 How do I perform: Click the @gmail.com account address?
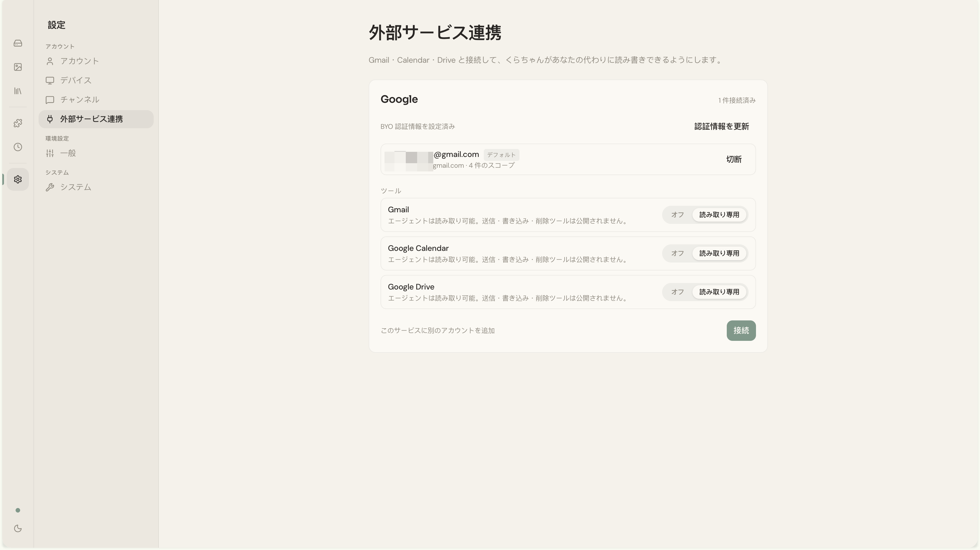point(456,155)
